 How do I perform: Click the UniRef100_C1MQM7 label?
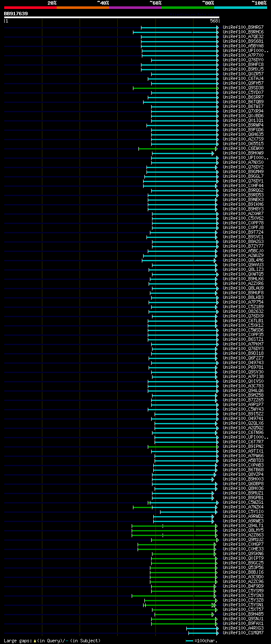(x=243, y=633)
